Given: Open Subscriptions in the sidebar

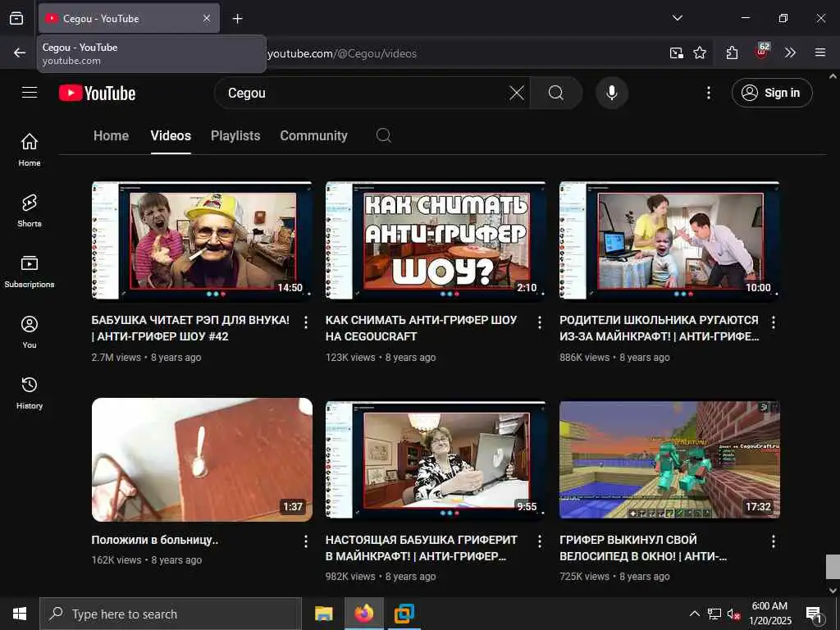Looking at the screenshot, I should pyautogui.click(x=30, y=271).
